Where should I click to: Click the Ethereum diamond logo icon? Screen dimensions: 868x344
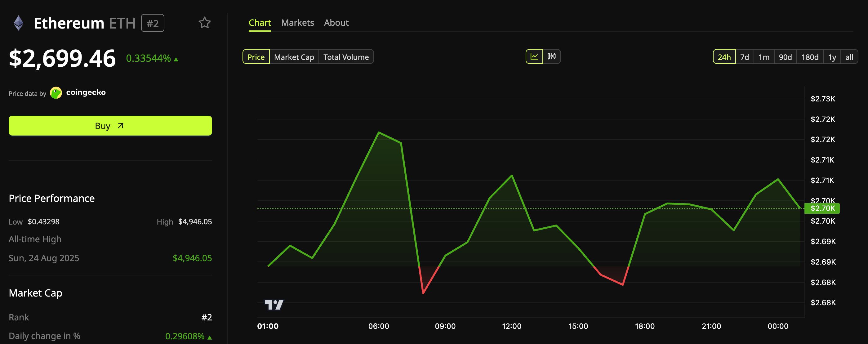coord(19,23)
